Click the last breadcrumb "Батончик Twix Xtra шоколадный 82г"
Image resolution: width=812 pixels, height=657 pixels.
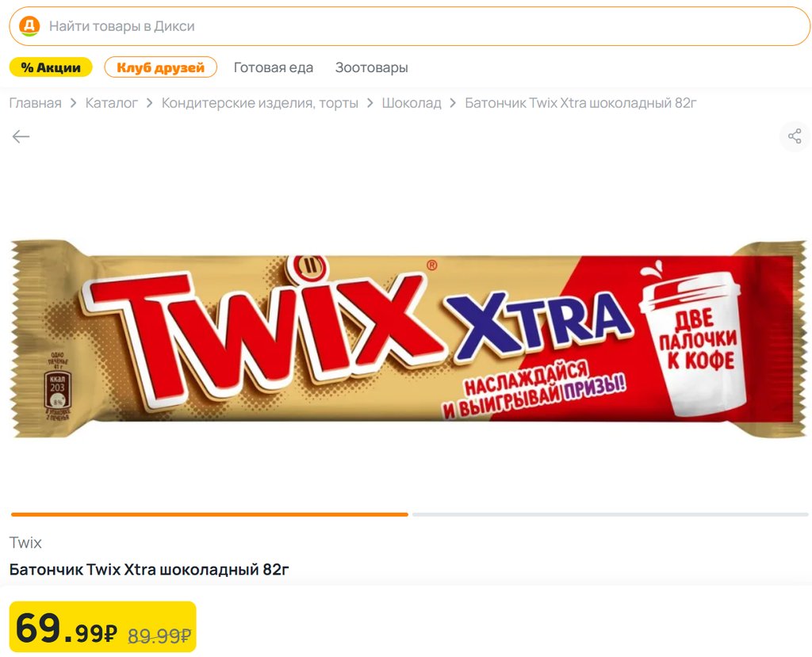coord(580,103)
